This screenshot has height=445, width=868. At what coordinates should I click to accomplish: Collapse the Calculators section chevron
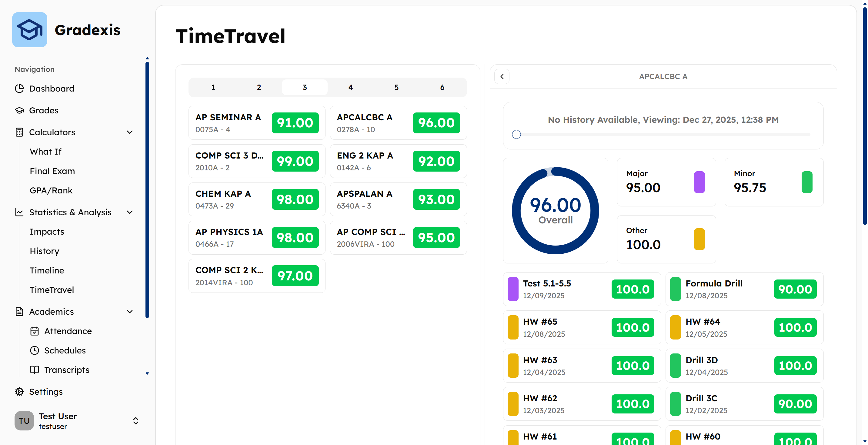pyautogui.click(x=130, y=132)
